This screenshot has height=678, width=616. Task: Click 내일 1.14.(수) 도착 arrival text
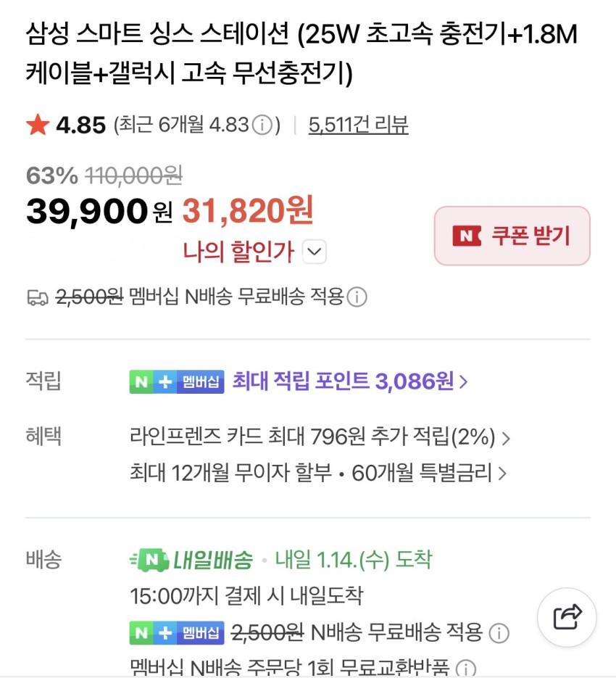pos(353,560)
